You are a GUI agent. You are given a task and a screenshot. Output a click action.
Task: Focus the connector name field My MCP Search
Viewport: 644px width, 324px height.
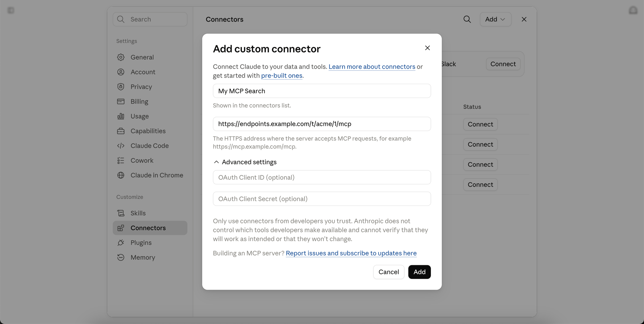pos(322,91)
